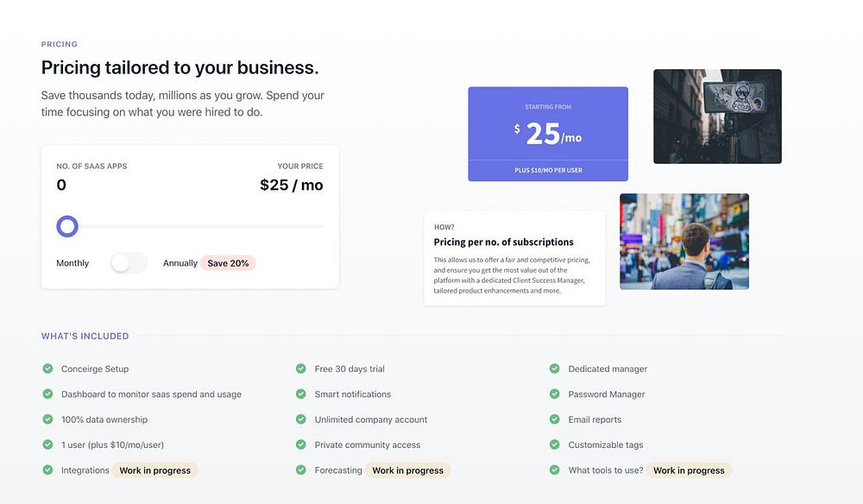Select the Monthly billing label
The height and width of the screenshot is (504, 863).
72,263
